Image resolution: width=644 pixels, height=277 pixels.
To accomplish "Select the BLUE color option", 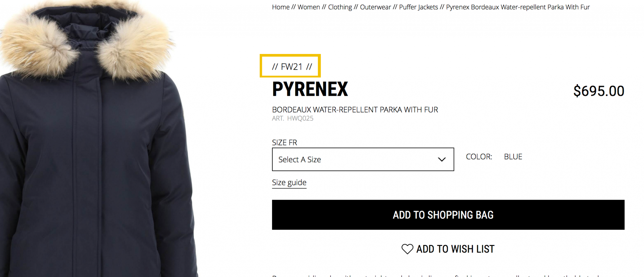I will (513, 157).
